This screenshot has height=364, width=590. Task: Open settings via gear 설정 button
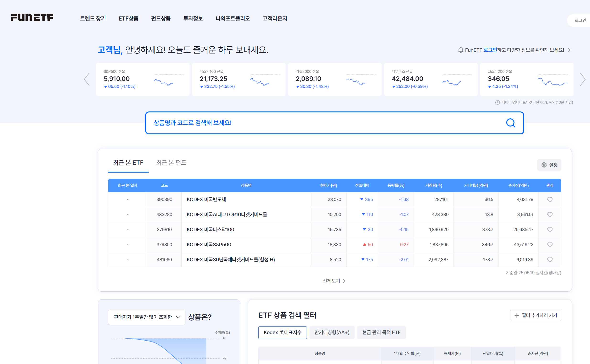(549, 165)
